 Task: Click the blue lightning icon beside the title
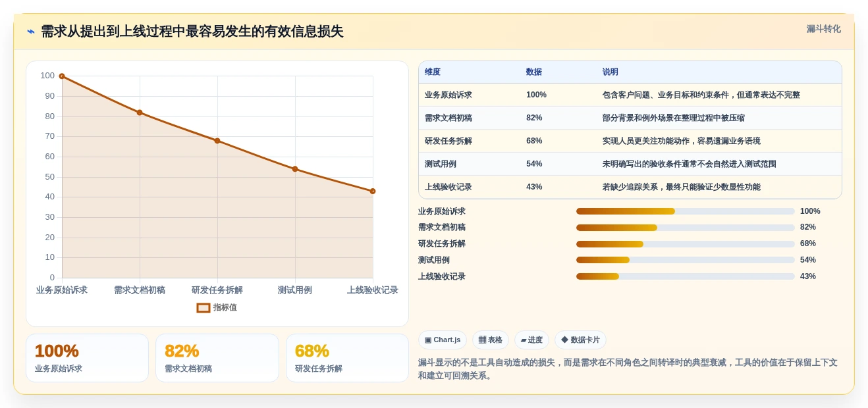pos(31,32)
